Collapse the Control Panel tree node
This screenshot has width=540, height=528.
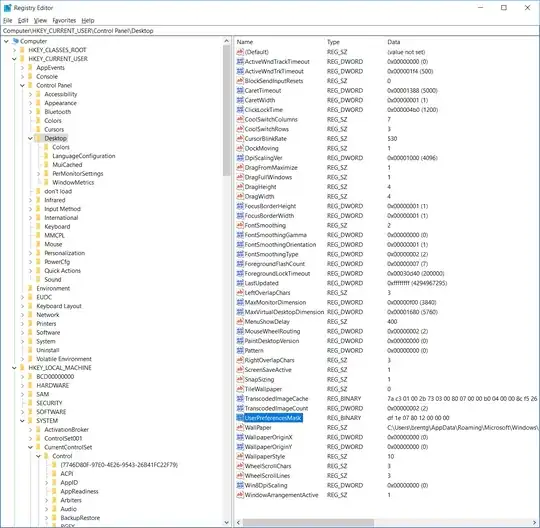coord(22,85)
